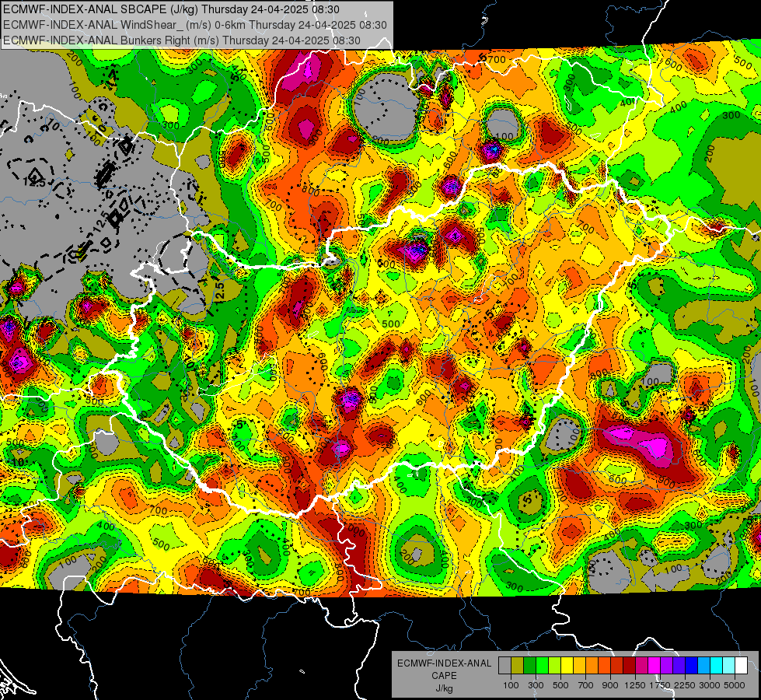Click the CAPE legend label
Screen dimensions: 761x700
pos(444,676)
